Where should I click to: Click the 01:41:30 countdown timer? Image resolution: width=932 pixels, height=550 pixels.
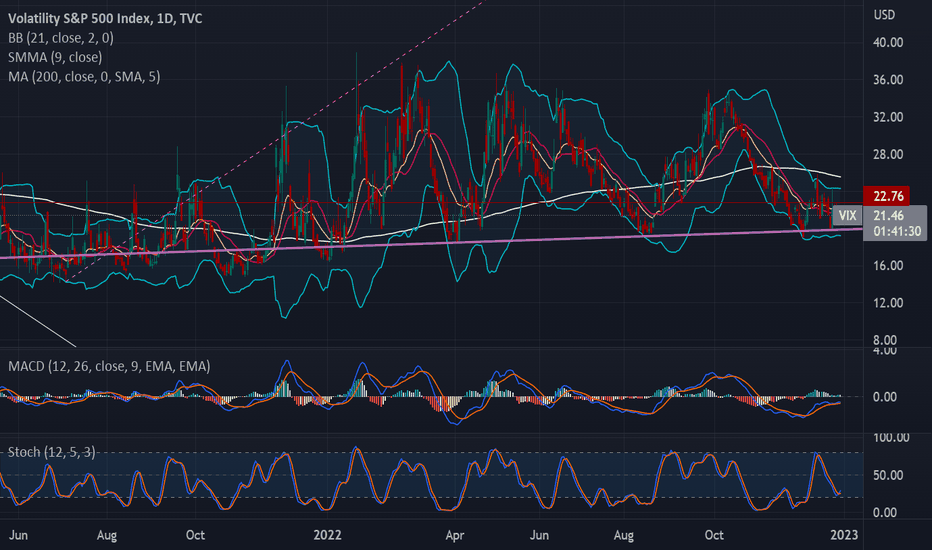click(897, 231)
